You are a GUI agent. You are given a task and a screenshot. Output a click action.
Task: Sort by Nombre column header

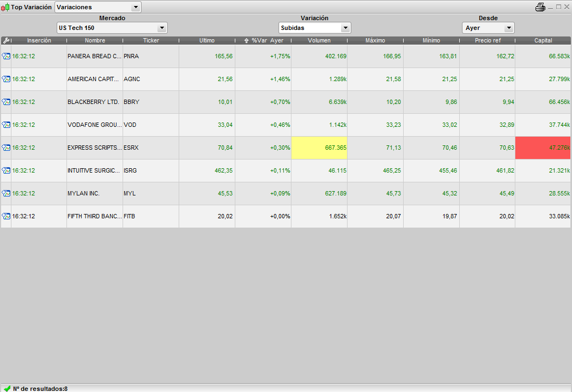tap(95, 40)
